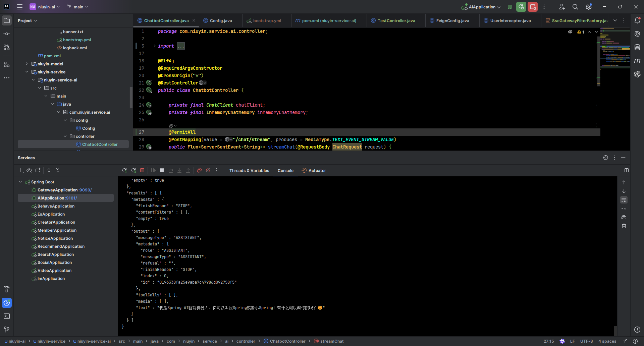Open the Git tool window icon

pos(7,330)
